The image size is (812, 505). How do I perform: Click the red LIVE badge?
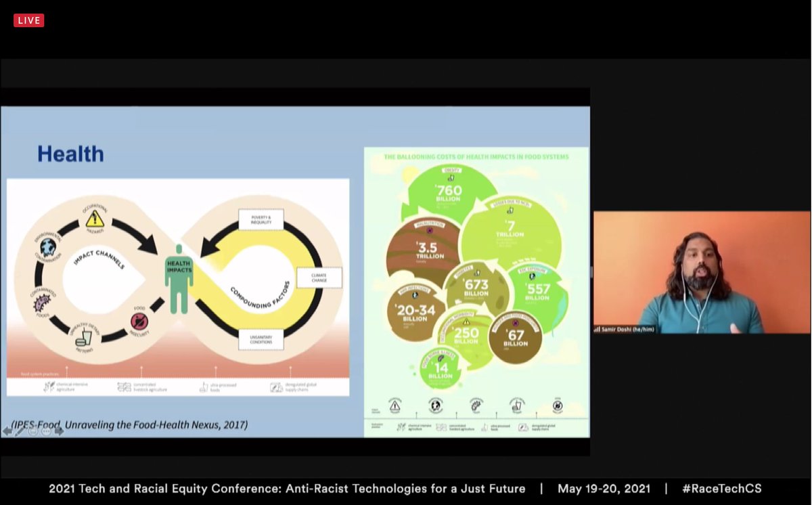click(x=28, y=20)
